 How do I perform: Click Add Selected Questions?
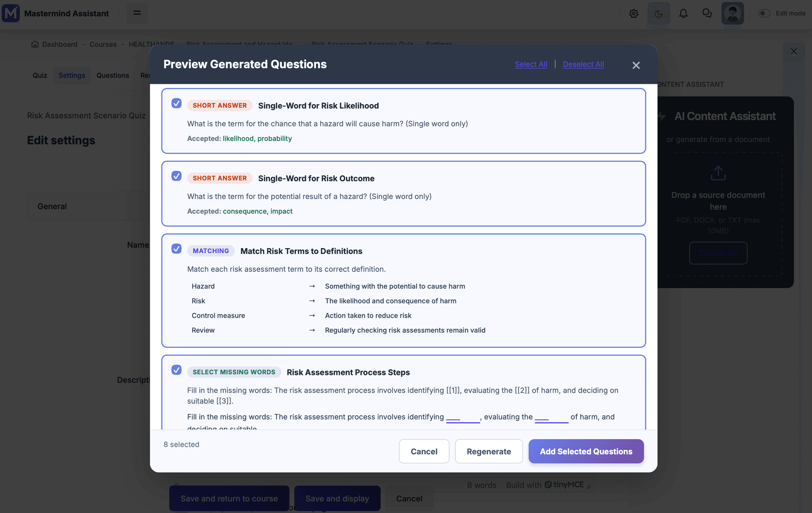pyautogui.click(x=586, y=451)
